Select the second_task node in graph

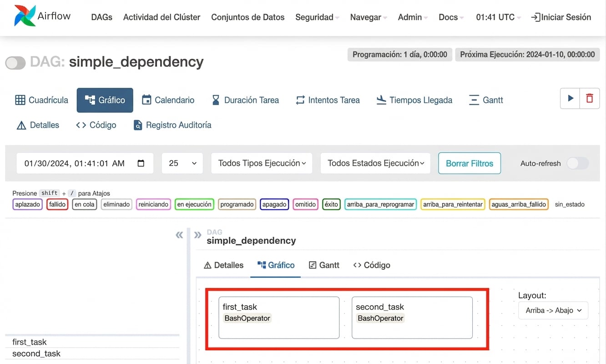pyautogui.click(x=412, y=318)
